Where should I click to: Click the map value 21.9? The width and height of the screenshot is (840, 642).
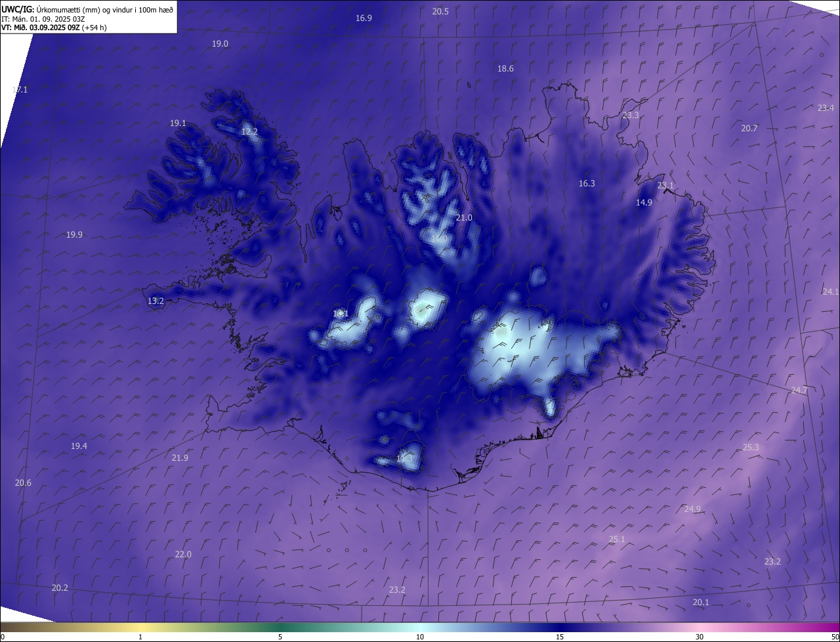(180, 458)
